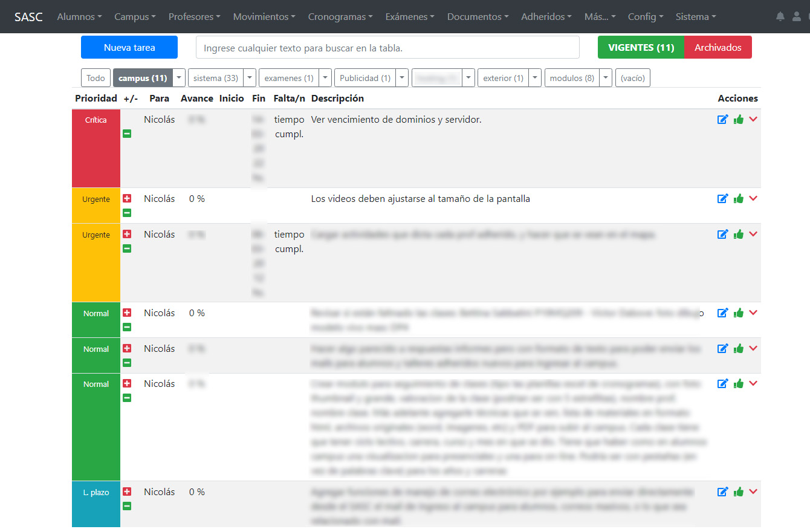Filter by the (vacío) category
This screenshot has height=532, width=810.
point(633,78)
